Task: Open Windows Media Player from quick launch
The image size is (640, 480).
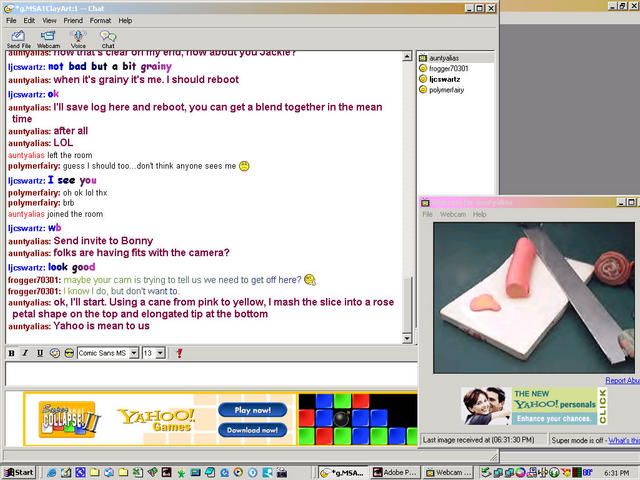Action: click(x=238, y=473)
